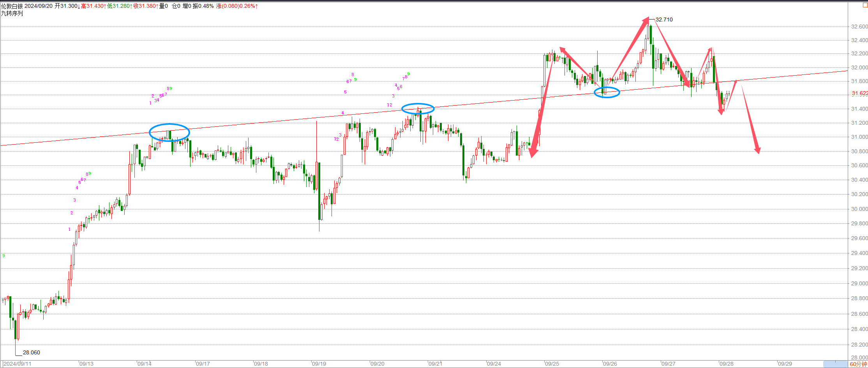Click the 32.000 price axis label
868x368 pixels.
[859, 67]
